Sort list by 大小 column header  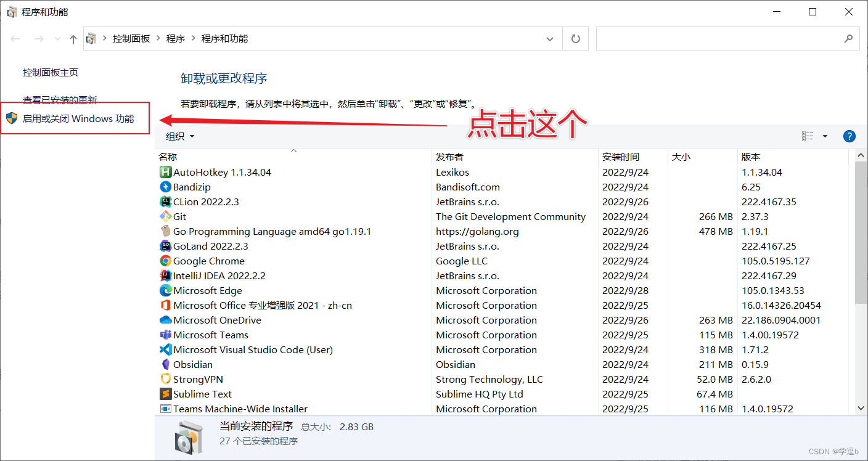coord(703,157)
